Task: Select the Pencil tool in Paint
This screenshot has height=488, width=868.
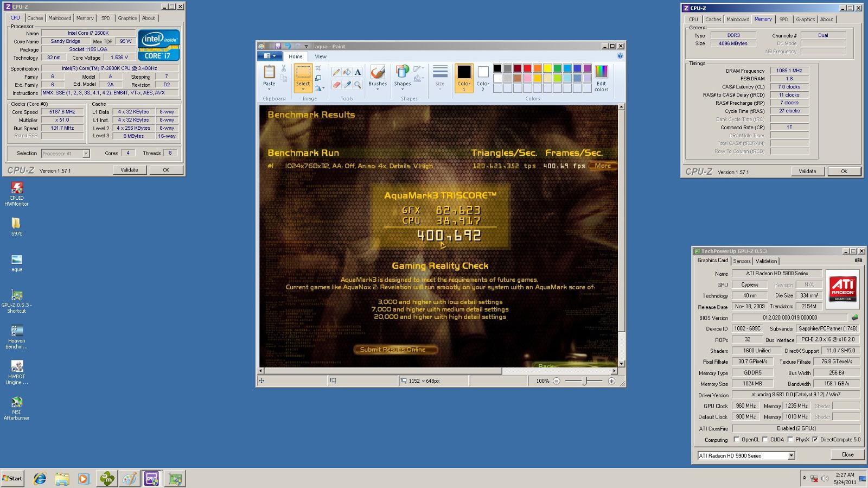Action: tap(336, 72)
